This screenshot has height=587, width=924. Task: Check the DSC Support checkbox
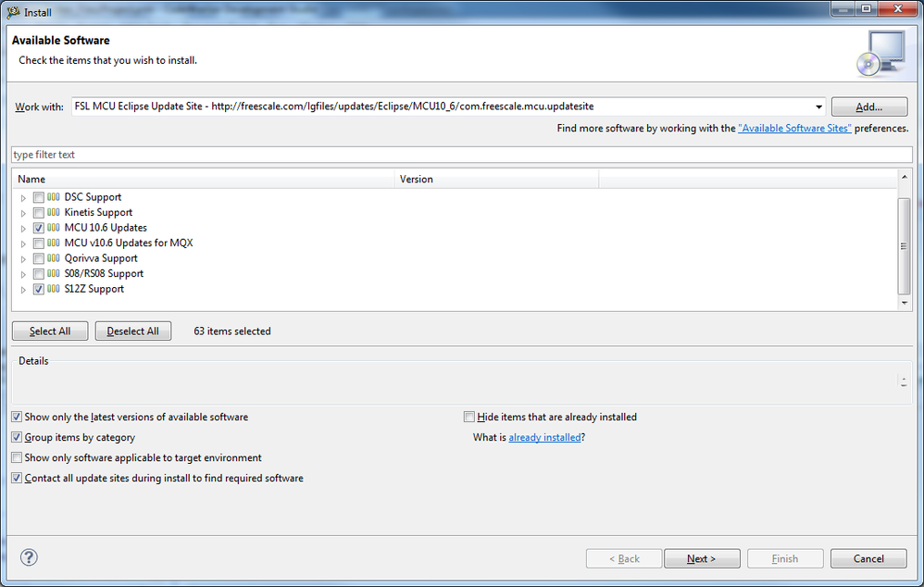point(38,197)
